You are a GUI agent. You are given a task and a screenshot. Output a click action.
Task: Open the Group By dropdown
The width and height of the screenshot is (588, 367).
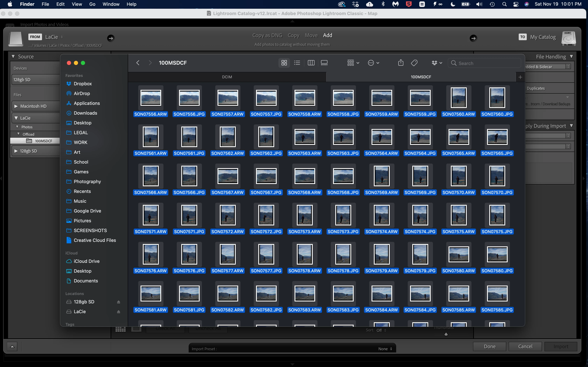[353, 63]
